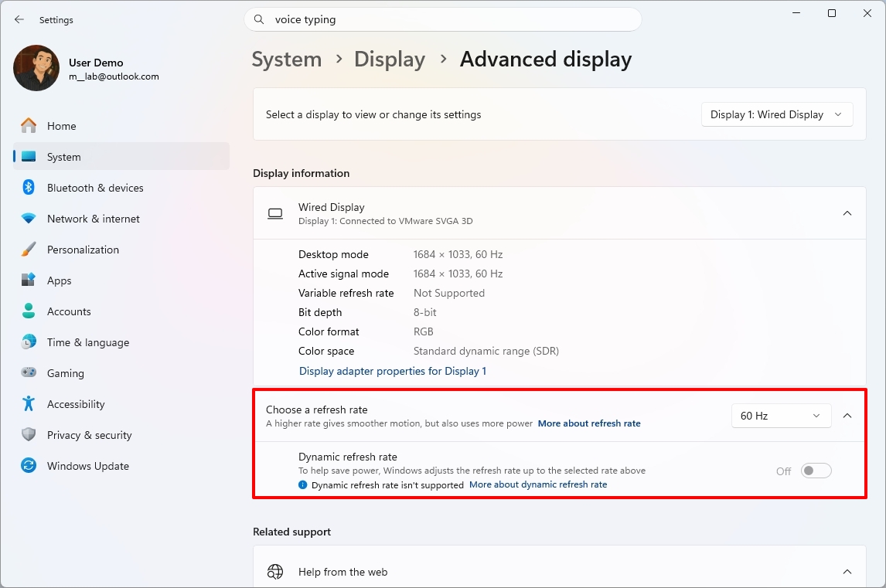Click the Not Supported variable refresh value
This screenshot has width=886, height=588.
[x=448, y=293]
